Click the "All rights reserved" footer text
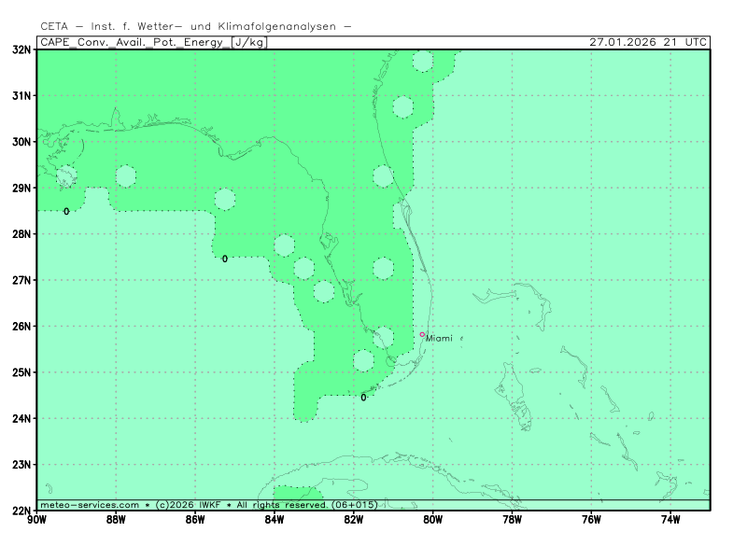 tap(282, 505)
